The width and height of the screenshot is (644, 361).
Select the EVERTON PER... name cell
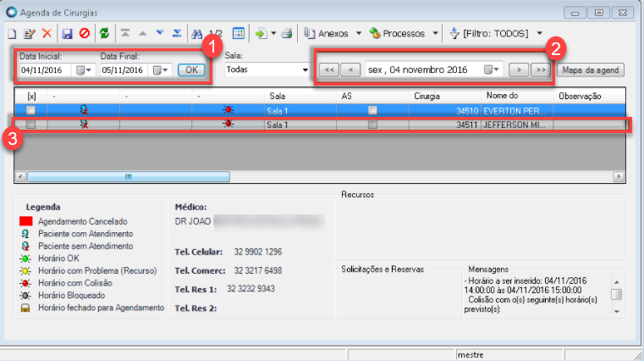(x=517, y=111)
